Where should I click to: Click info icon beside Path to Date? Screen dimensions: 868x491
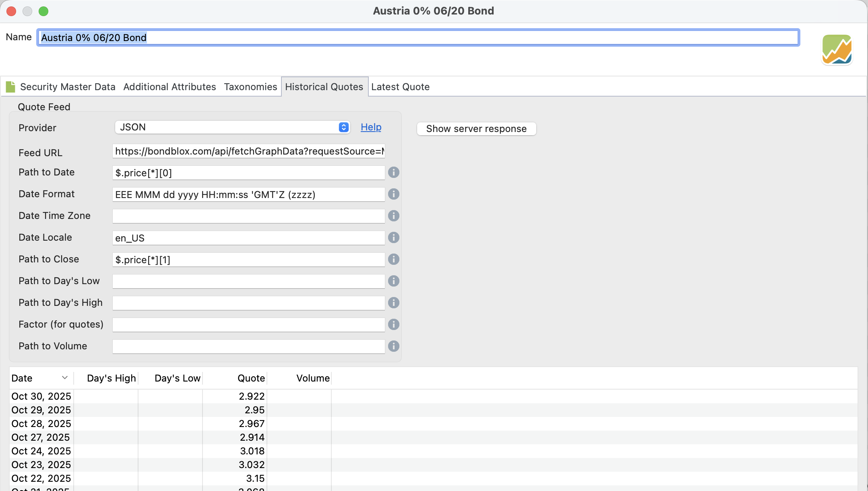tap(393, 173)
